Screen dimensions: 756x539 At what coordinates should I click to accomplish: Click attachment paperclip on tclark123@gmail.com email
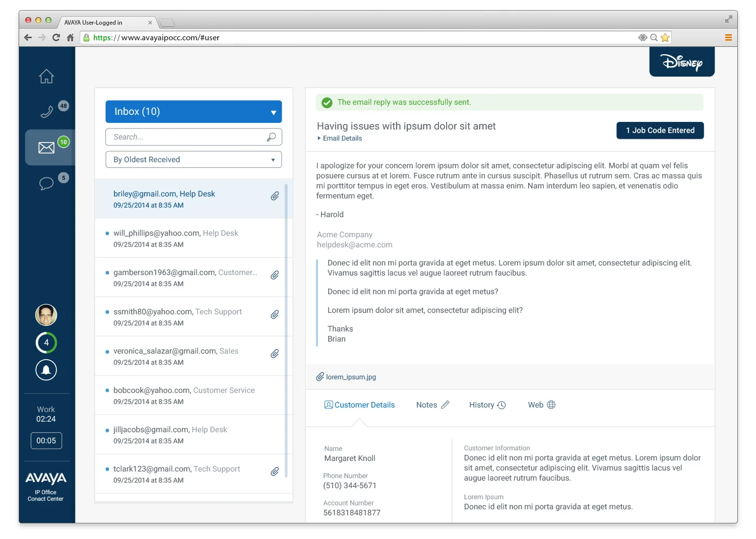(x=275, y=471)
